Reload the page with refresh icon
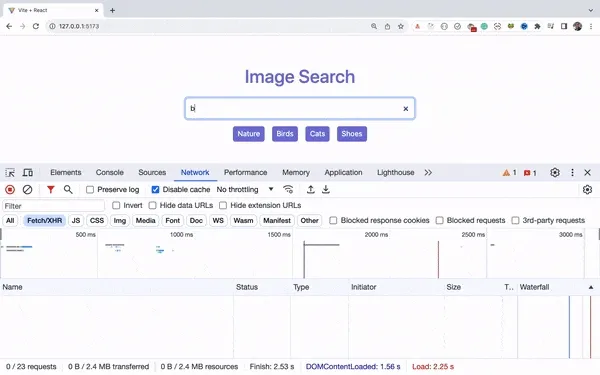Viewport: 600px width, 375px height. click(36, 26)
